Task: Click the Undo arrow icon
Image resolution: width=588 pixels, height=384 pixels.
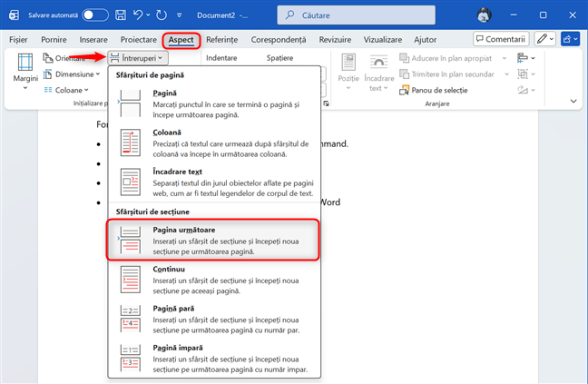Action: pos(138,15)
